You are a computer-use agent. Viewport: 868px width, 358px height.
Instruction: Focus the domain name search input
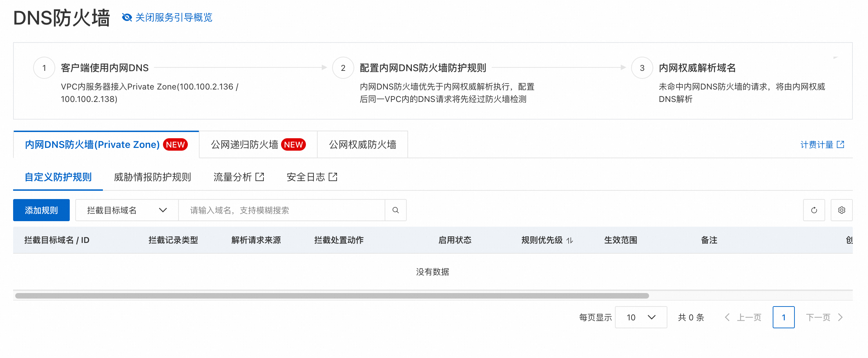(282, 210)
